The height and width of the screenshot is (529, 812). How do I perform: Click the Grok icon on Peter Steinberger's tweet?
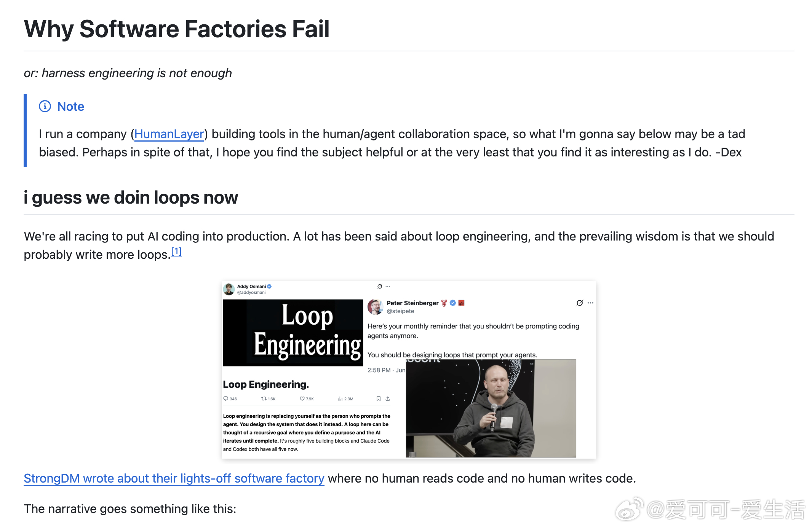(x=580, y=303)
